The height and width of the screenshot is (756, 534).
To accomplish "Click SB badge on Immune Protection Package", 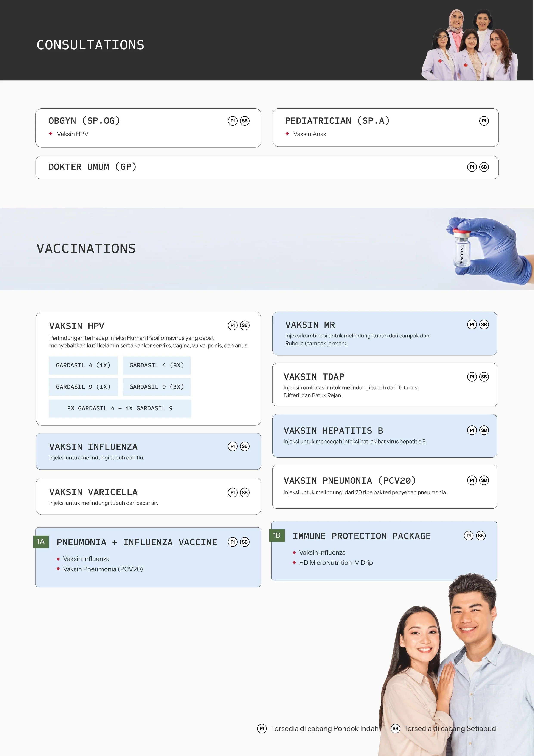I will (x=481, y=536).
